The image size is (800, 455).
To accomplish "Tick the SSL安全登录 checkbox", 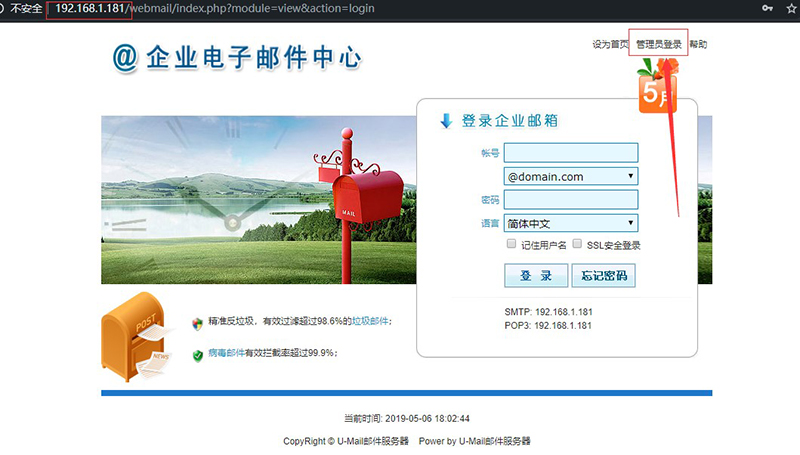I will (577, 244).
